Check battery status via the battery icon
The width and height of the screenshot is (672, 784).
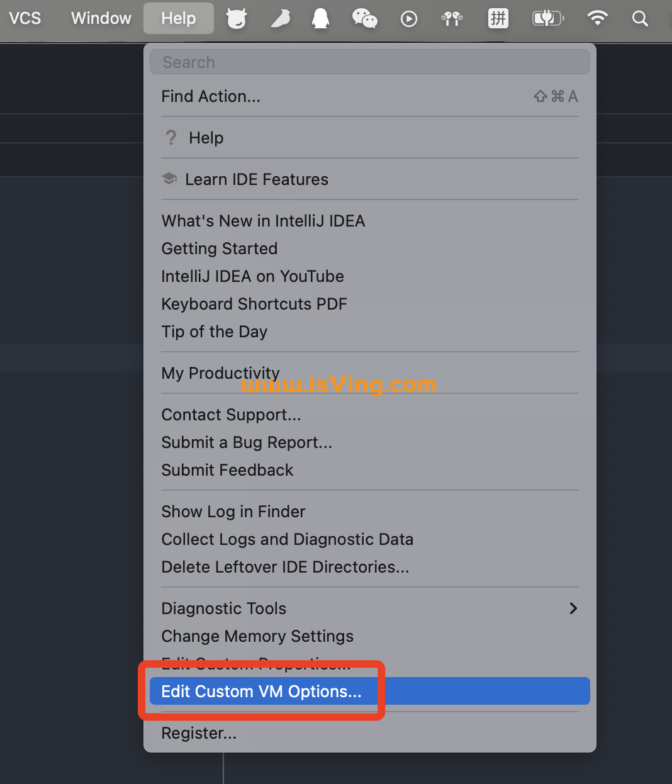click(x=547, y=19)
